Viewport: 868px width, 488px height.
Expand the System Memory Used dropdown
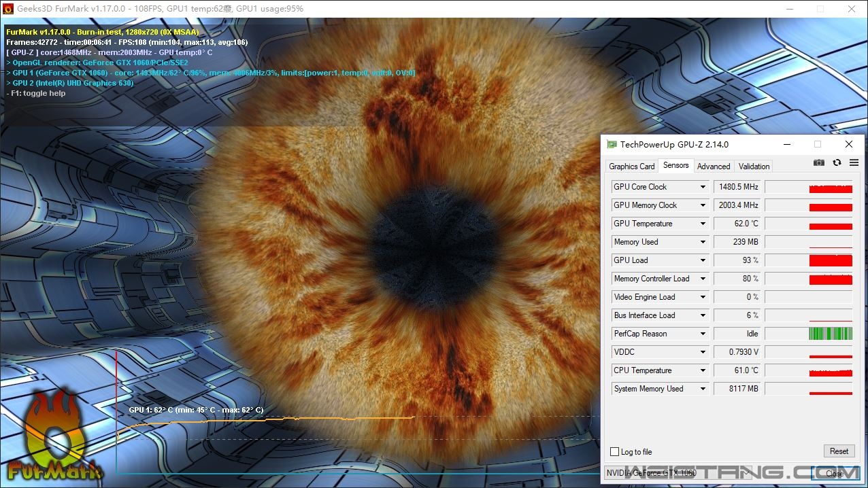(703, 389)
